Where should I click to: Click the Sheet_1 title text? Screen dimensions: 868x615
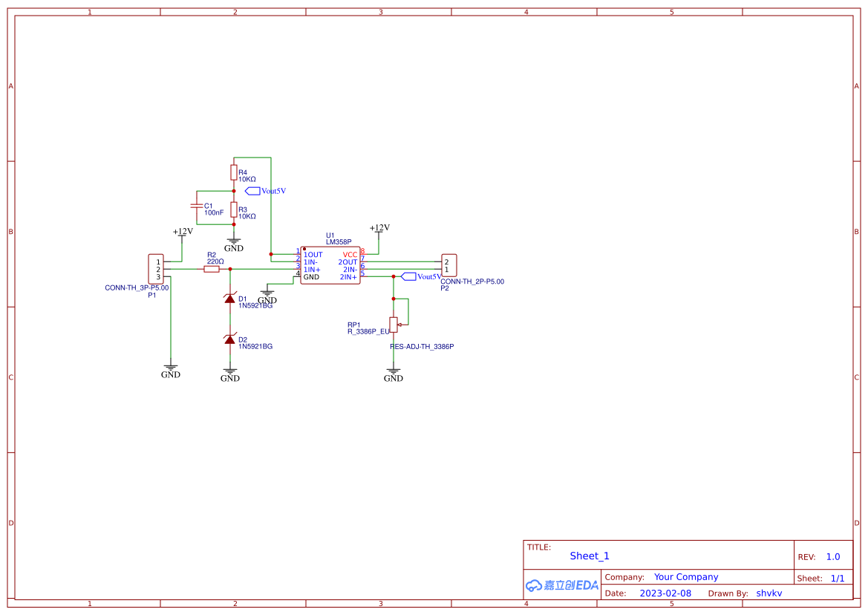tap(589, 556)
